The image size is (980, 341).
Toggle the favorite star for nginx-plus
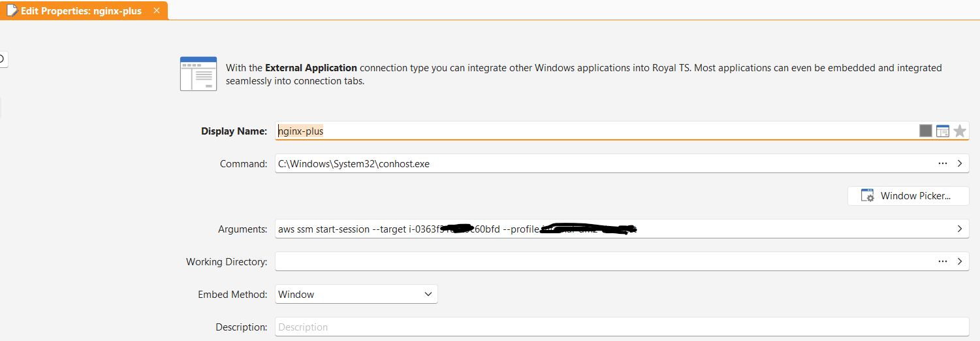point(959,131)
